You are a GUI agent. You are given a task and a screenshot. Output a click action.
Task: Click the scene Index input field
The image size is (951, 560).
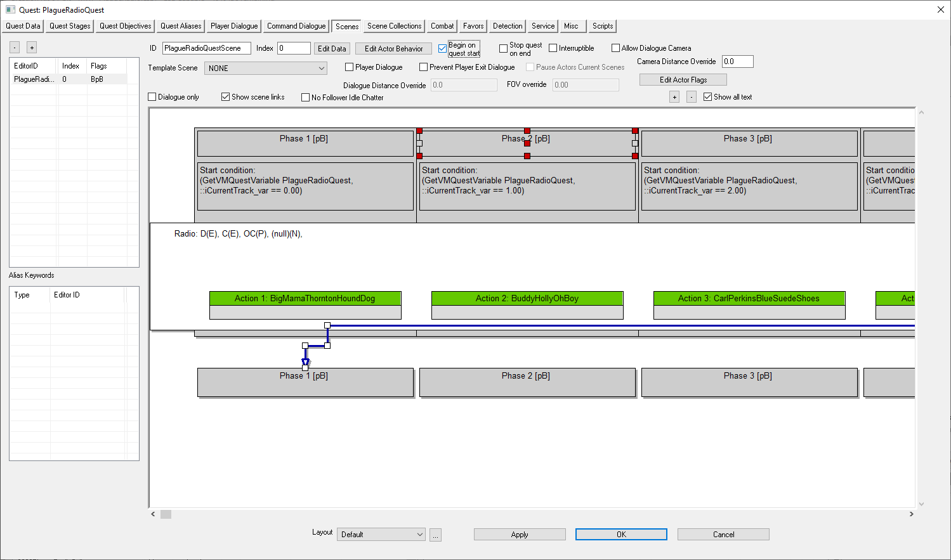[294, 48]
